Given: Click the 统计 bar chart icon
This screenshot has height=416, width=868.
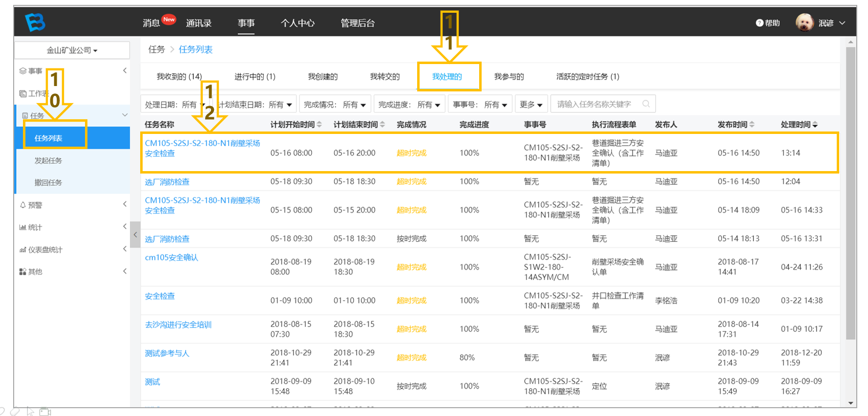Looking at the screenshot, I should pyautogui.click(x=22, y=227).
